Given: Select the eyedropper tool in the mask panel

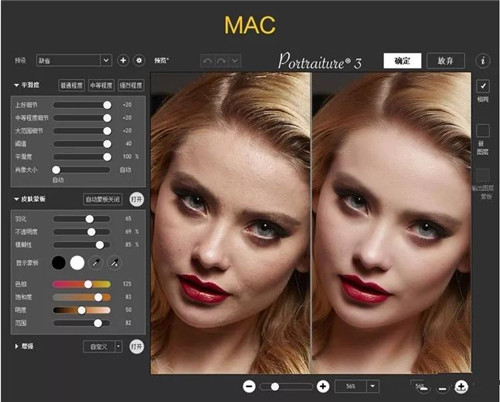Looking at the screenshot, I should click(x=96, y=263).
